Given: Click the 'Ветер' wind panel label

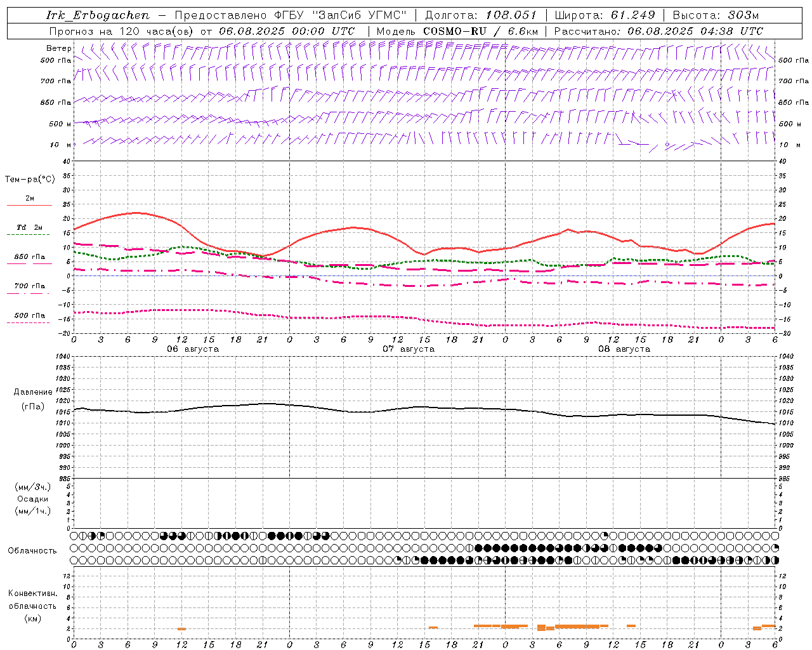Looking at the screenshot, I should pyautogui.click(x=59, y=48).
